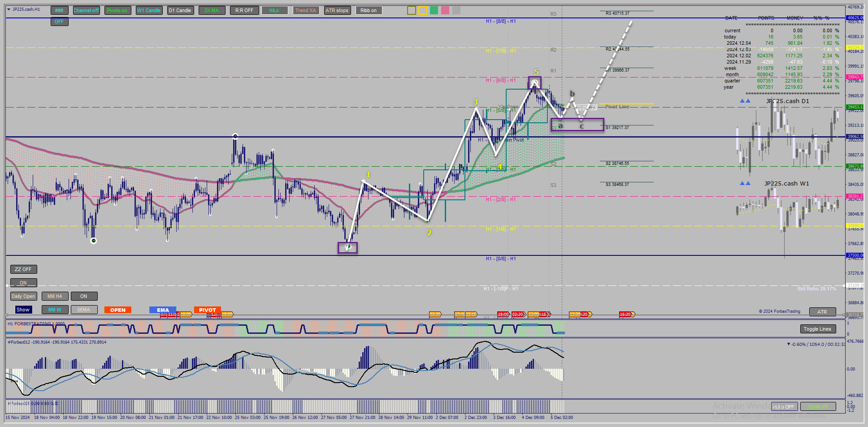Screen dimensions: 868x427
Task: Toggle the Pivots-on button
Action: [x=117, y=10]
